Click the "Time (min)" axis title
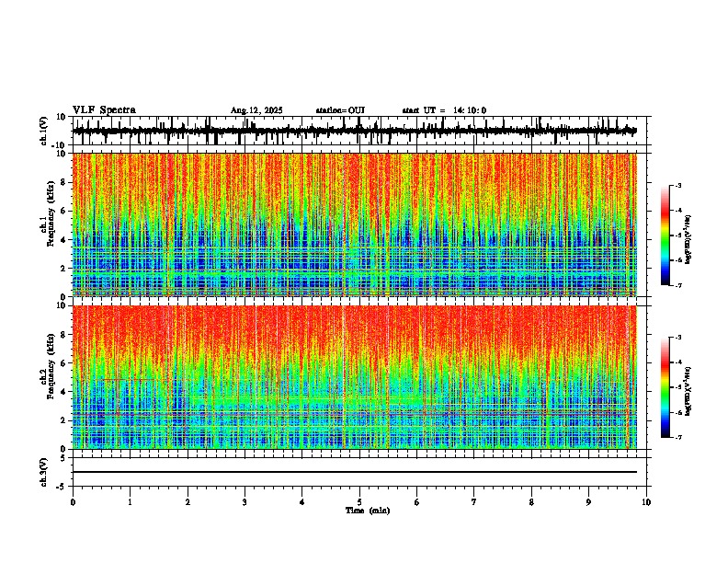The height and width of the screenshot is (563, 728). point(368,511)
